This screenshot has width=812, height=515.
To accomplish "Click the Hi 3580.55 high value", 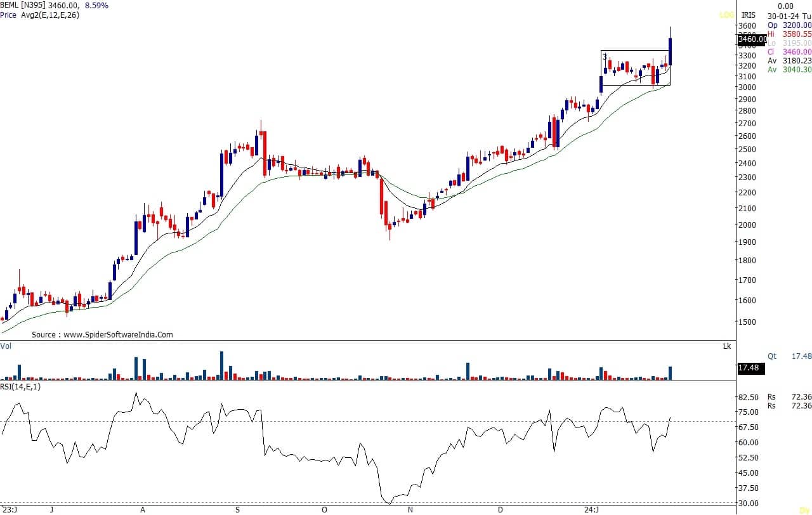I will pos(789,34).
